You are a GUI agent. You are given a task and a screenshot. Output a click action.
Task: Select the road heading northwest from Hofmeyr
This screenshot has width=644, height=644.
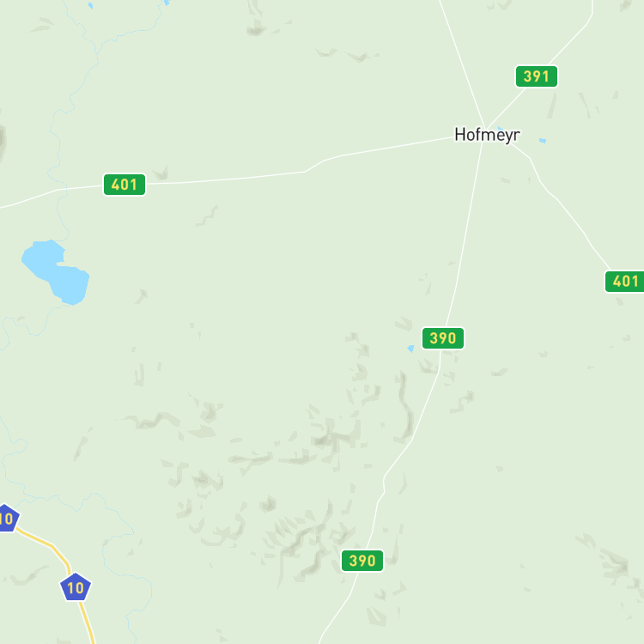(462, 62)
